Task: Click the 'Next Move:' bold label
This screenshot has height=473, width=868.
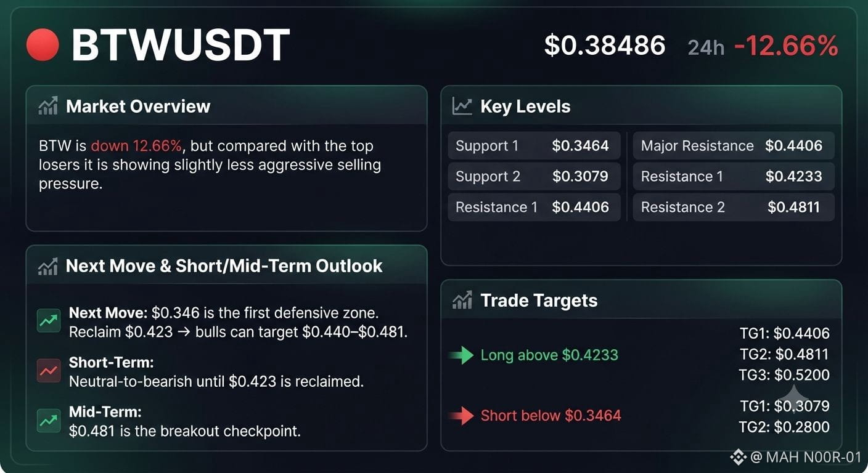Action: 108,312
